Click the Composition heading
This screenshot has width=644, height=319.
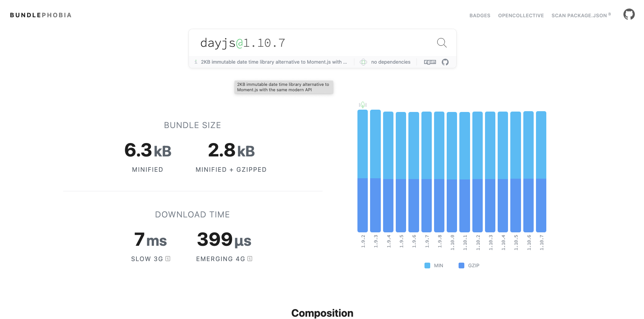coord(322,313)
